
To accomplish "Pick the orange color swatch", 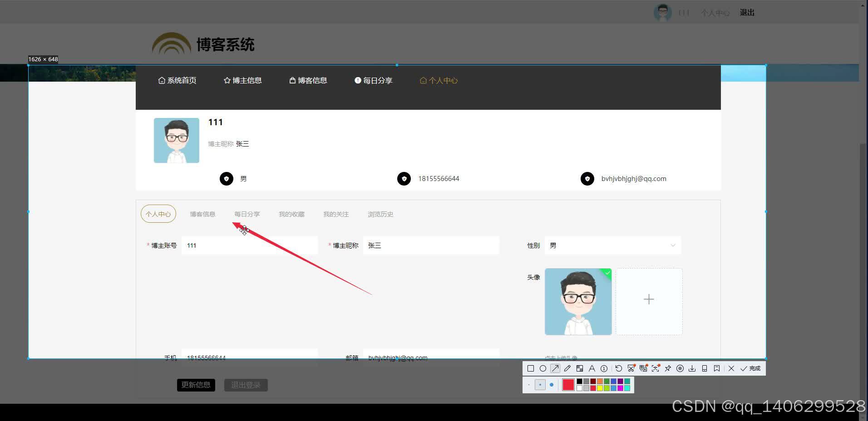I will pos(600,381).
